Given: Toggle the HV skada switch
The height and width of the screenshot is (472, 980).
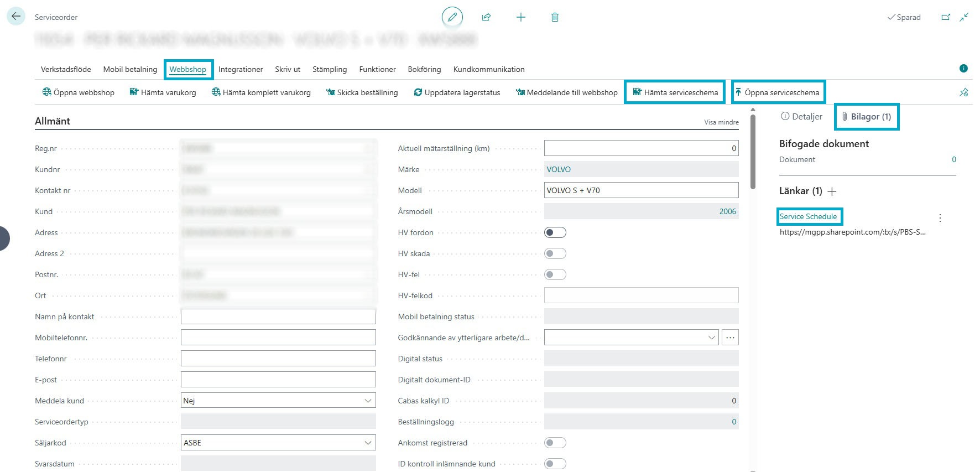Looking at the screenshot, I should point(555,253).
